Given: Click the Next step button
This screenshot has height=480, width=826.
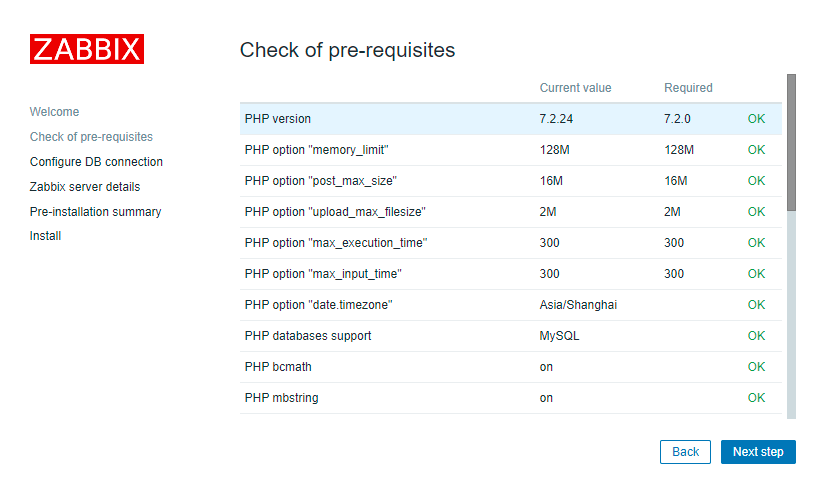Looking at the screenshot, I should [758, 452].
